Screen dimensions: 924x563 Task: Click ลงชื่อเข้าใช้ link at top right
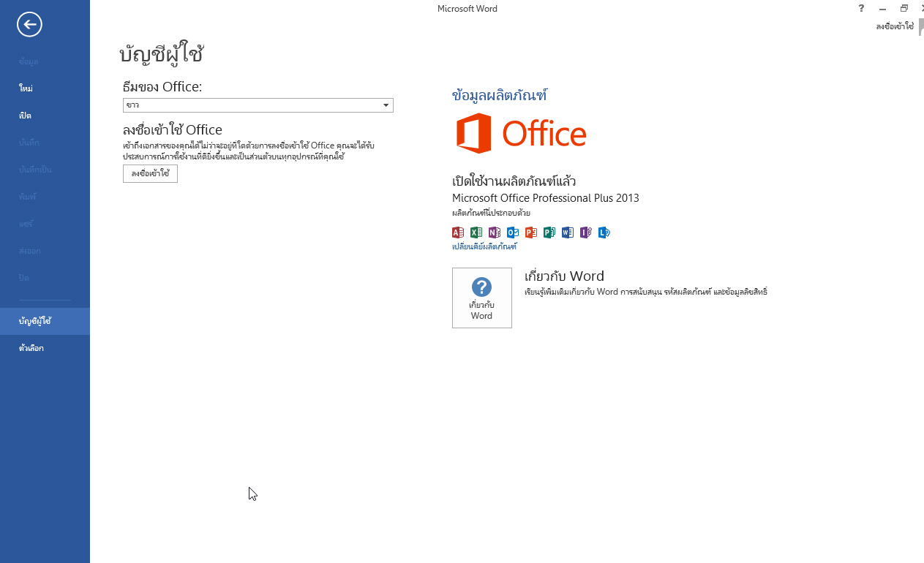(x=895, y=26)
